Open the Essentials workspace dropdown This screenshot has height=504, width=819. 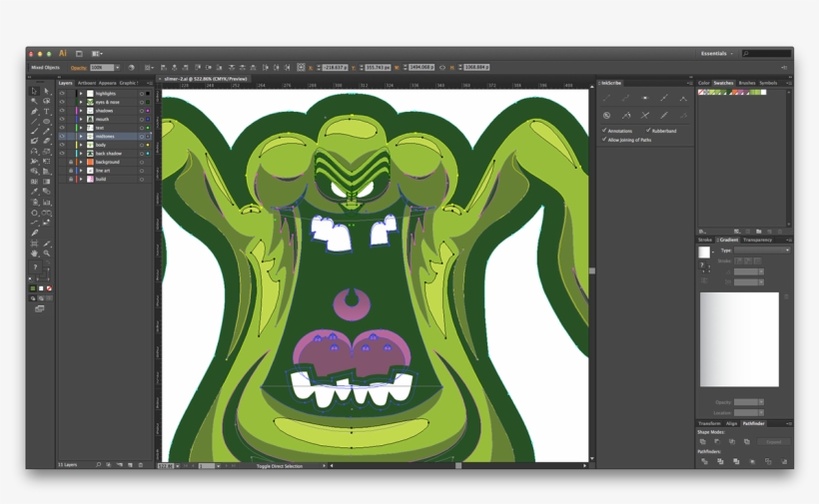coord(717,53)
